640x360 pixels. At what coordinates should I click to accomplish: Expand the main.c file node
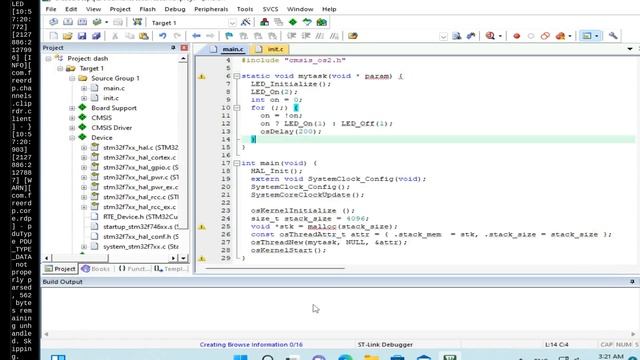[84, 88]
